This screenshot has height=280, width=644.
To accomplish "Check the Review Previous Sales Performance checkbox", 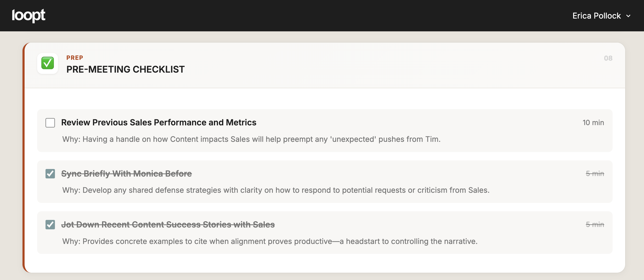I will pyautogui.click(x=50, y=123).
